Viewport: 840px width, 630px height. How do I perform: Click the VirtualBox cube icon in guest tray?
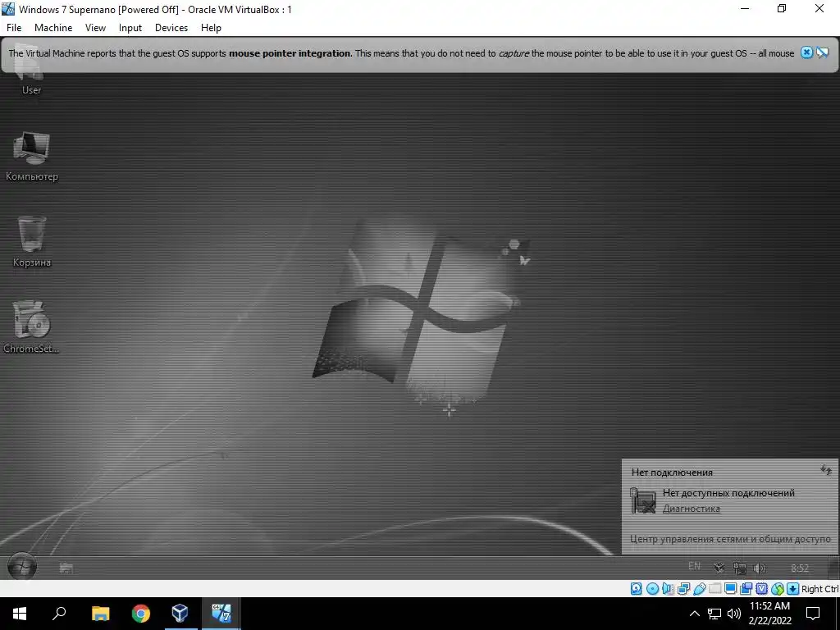(x=719, y=568)
